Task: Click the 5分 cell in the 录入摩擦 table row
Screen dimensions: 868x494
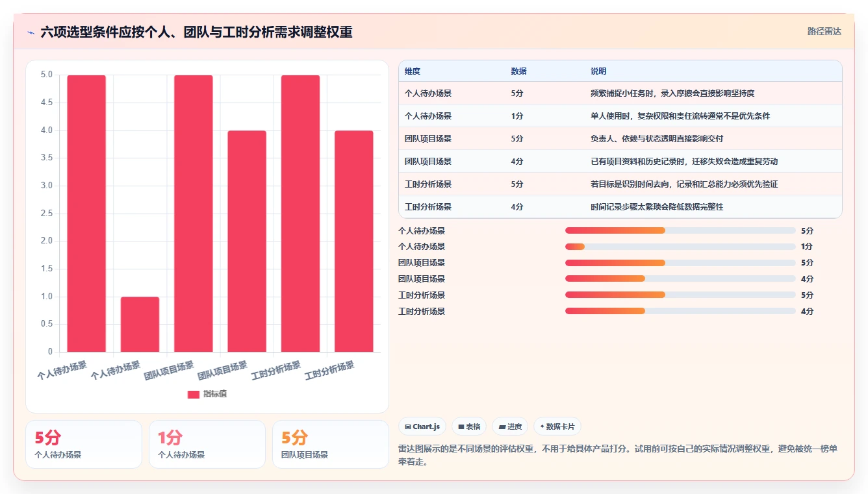Action: click(517, 93)
